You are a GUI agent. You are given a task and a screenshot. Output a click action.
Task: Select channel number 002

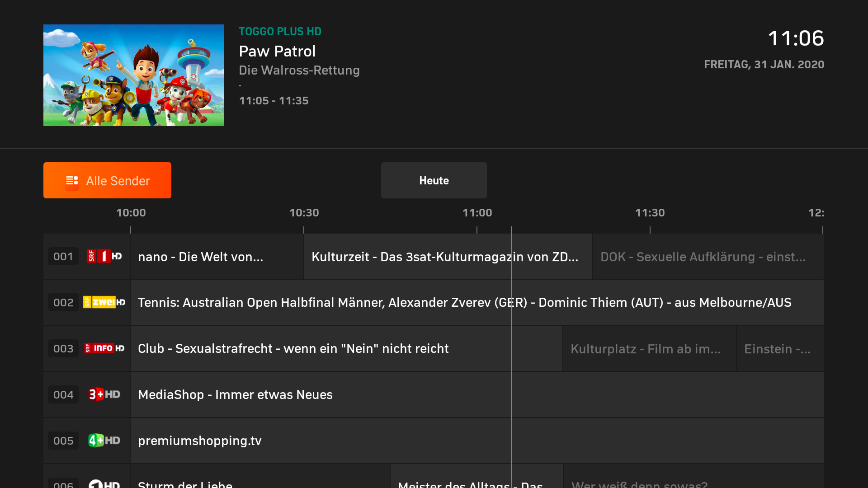(63, 303)
